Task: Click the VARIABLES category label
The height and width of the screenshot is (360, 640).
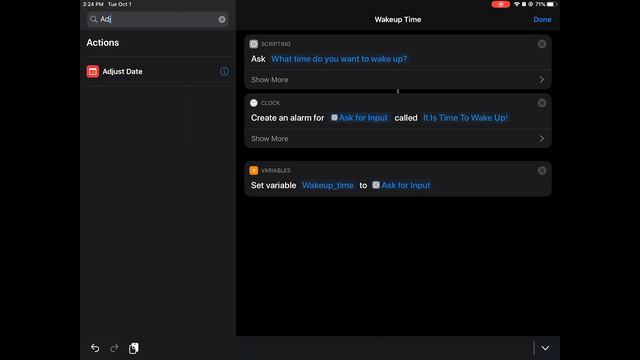Action: click(x=276, y=171)
